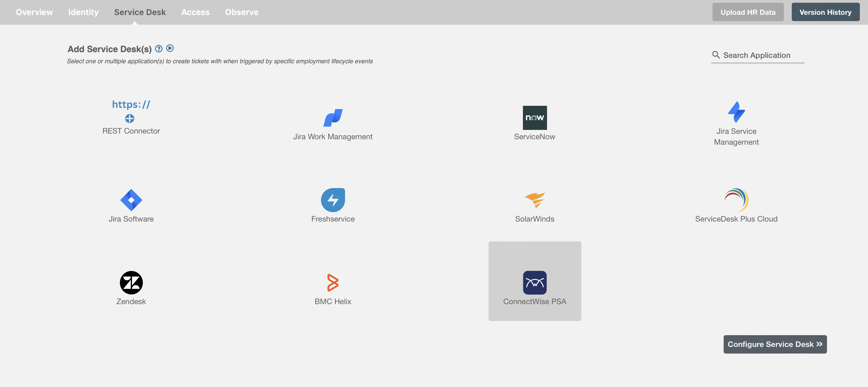Viewport: 868px width, 387px height.
Task: Open the Overview tab
Action: click(x=34, y=12)
